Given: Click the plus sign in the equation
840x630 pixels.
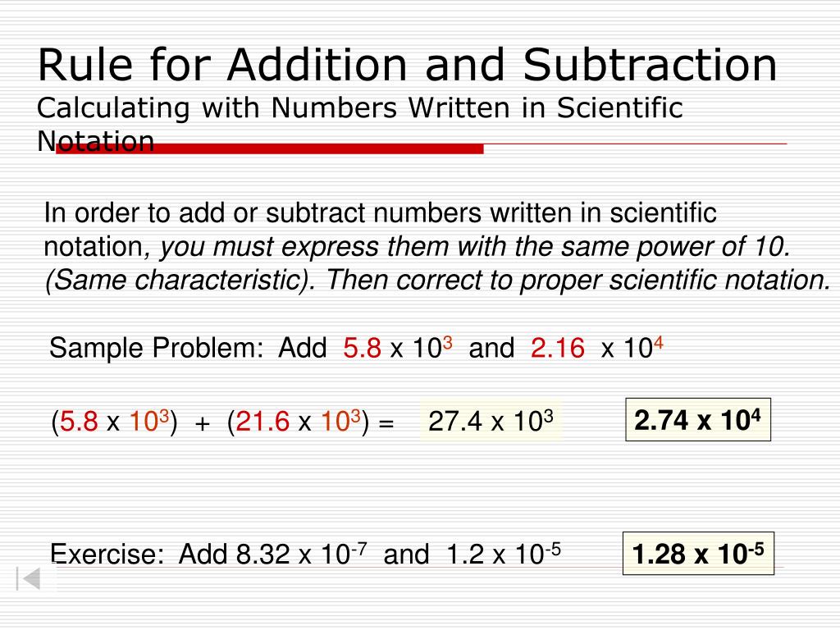Looking at the screenshot, I should pos(202,424).
